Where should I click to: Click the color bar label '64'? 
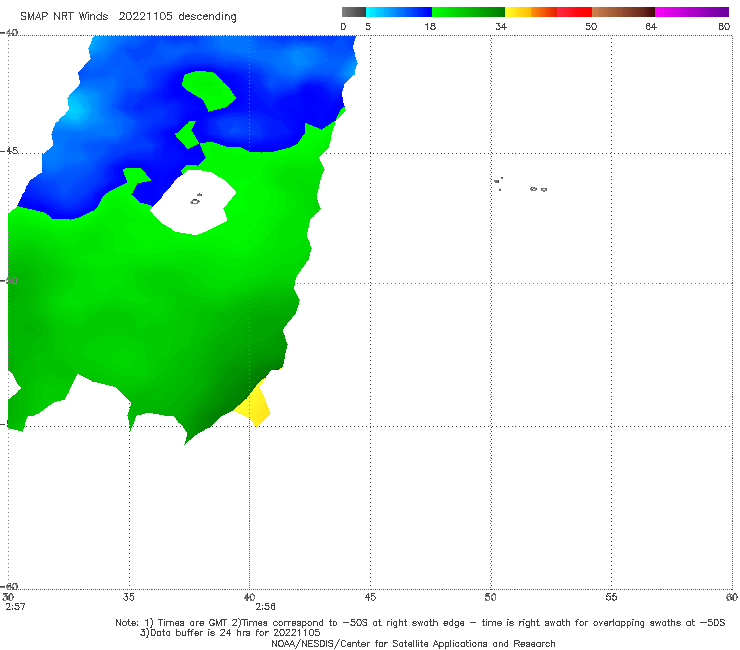click(x=651, y=27)
